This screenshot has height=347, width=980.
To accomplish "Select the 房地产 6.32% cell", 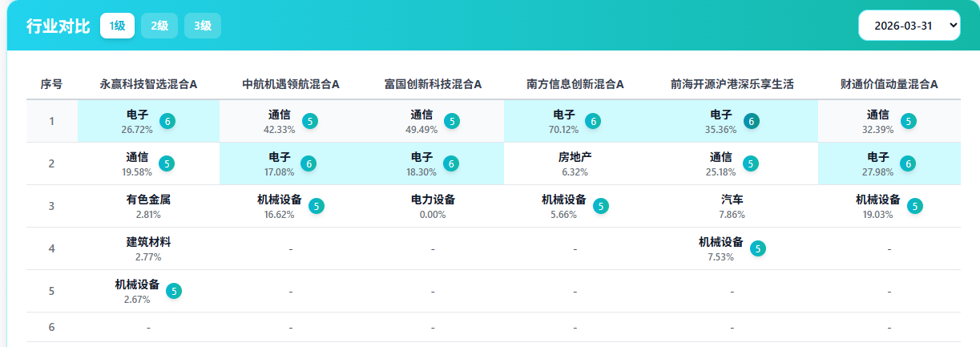I will 575,163.
